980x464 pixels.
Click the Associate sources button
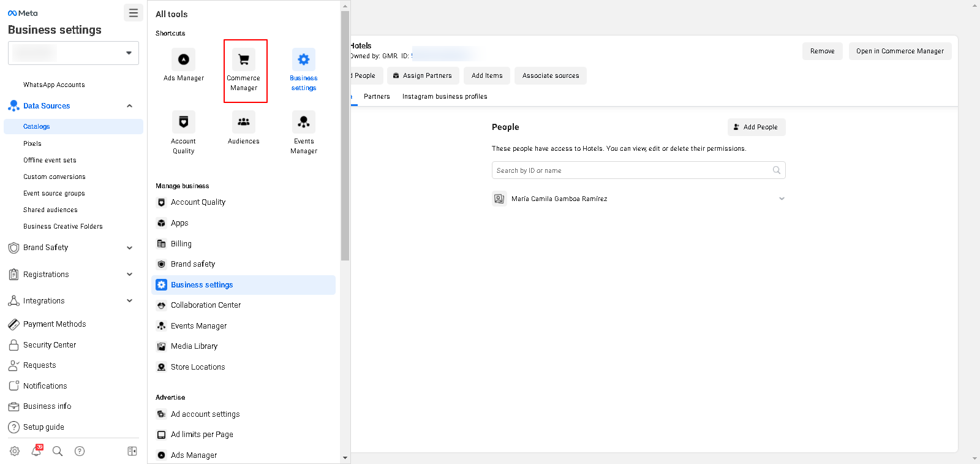pyautogui.click(x=551, y=76)
